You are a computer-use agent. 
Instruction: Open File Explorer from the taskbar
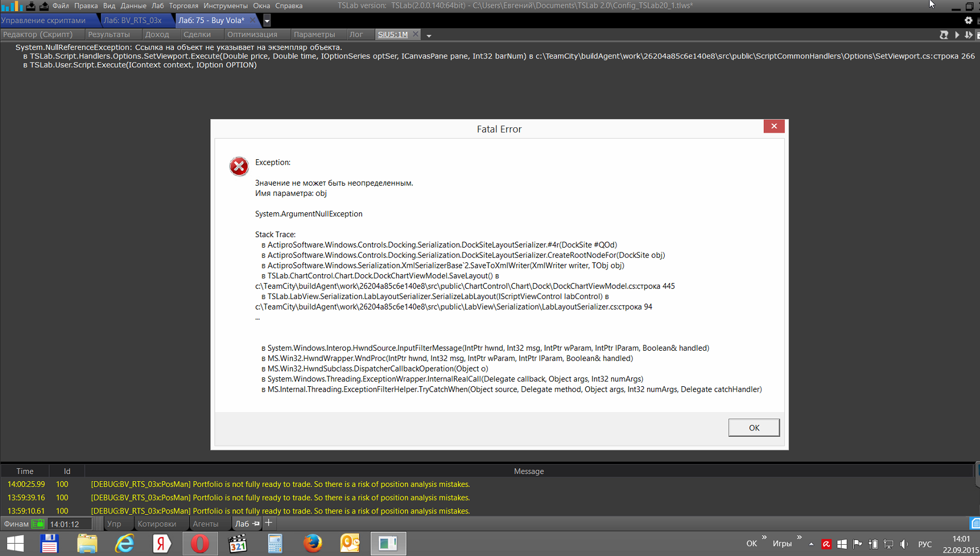(x=87, y=544)
